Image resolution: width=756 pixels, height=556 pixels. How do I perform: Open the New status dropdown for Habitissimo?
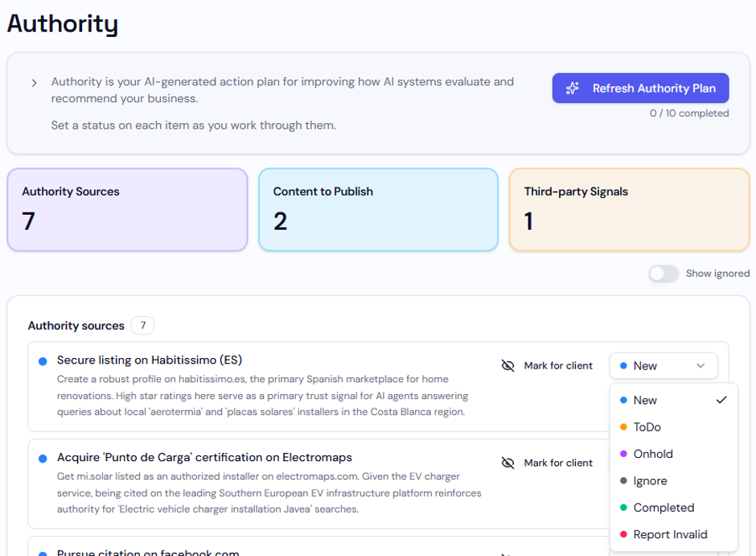point(664,366)
